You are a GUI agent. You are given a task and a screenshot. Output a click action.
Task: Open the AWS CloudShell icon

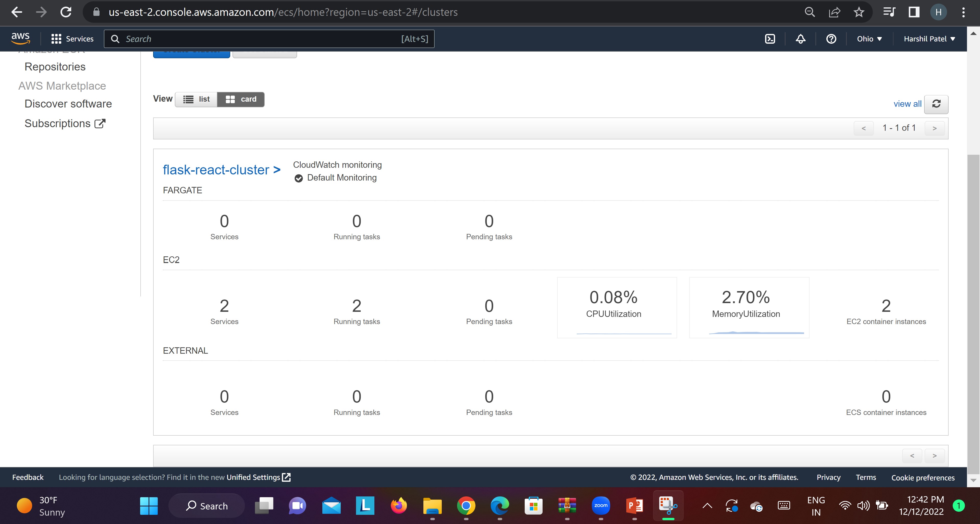[770, 39]
